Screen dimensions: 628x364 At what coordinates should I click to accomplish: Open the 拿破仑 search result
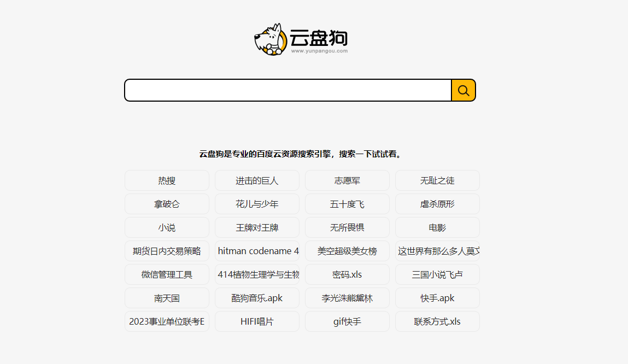tap(167, 204)
